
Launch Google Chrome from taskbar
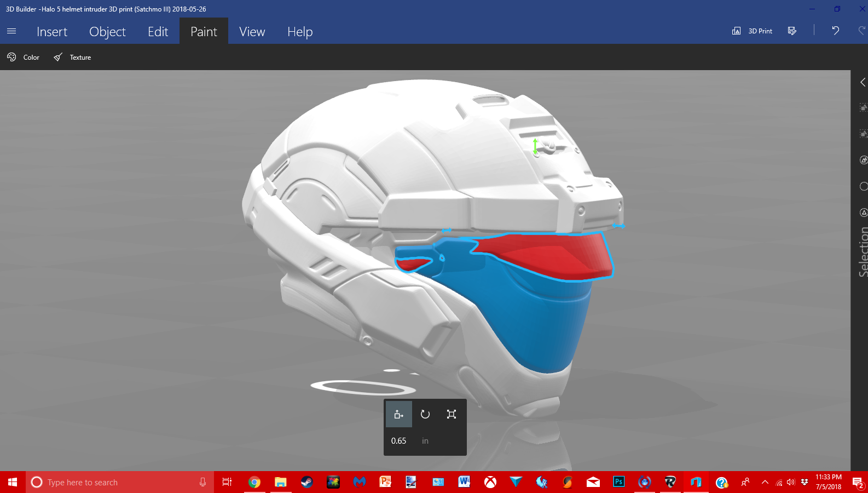(254, 482)
